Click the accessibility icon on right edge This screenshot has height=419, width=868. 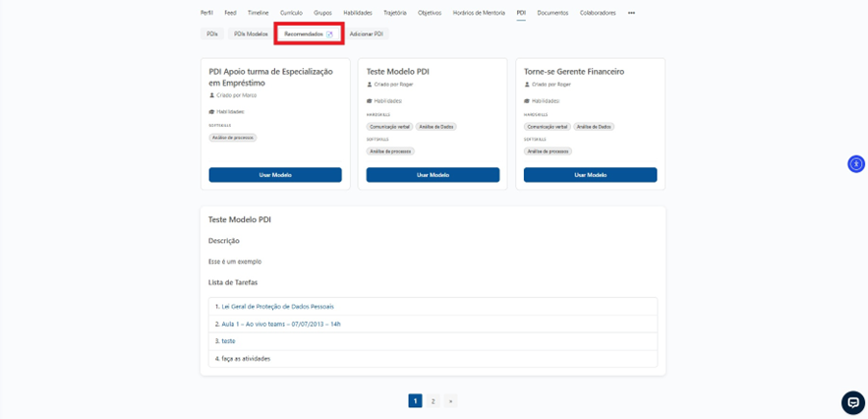click(855, 164)
